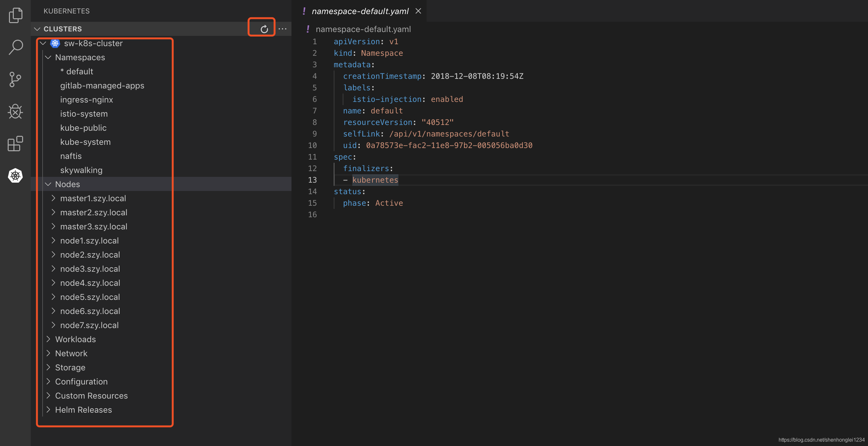Open the Explorer view
This screenshot has width=868, height=446.
[x=15, y=15]
